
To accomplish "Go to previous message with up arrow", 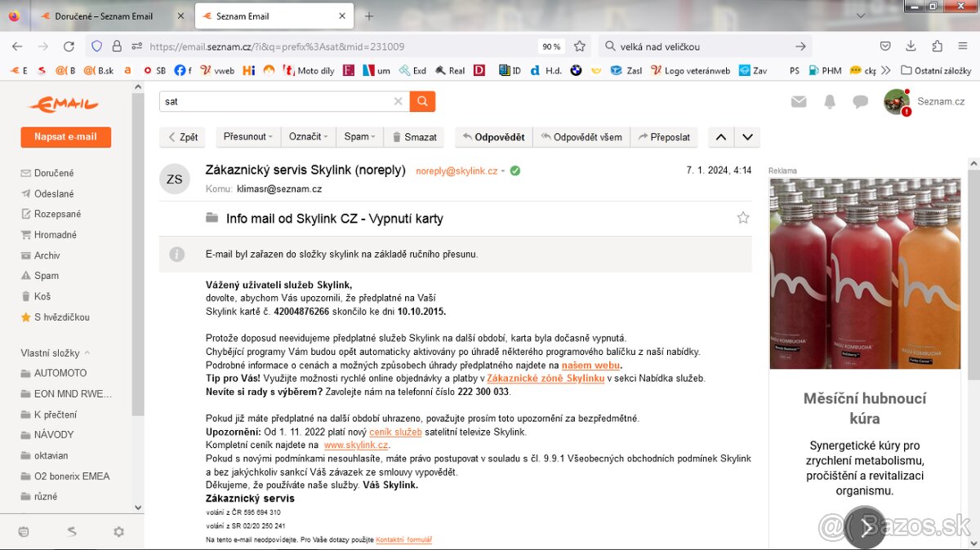I will click(721, 137).
